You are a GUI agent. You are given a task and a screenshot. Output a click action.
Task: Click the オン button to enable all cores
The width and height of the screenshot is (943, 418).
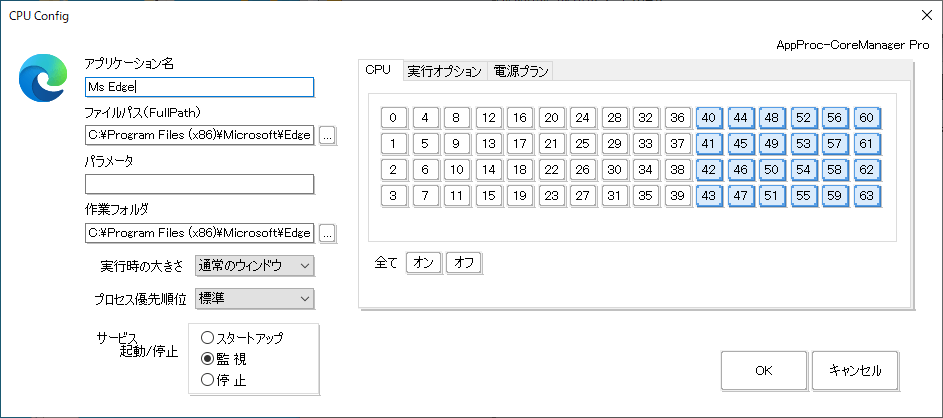coord(423,263)
